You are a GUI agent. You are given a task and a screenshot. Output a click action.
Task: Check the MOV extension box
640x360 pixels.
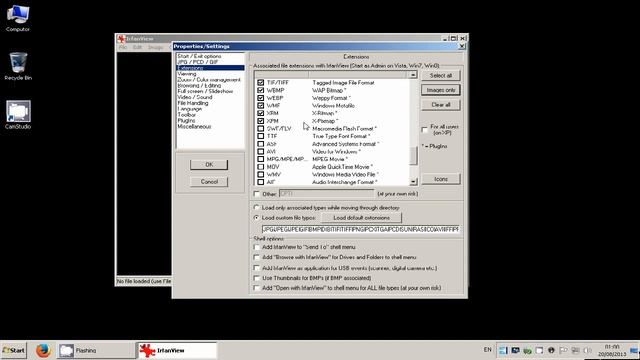(x=260, y=167)
